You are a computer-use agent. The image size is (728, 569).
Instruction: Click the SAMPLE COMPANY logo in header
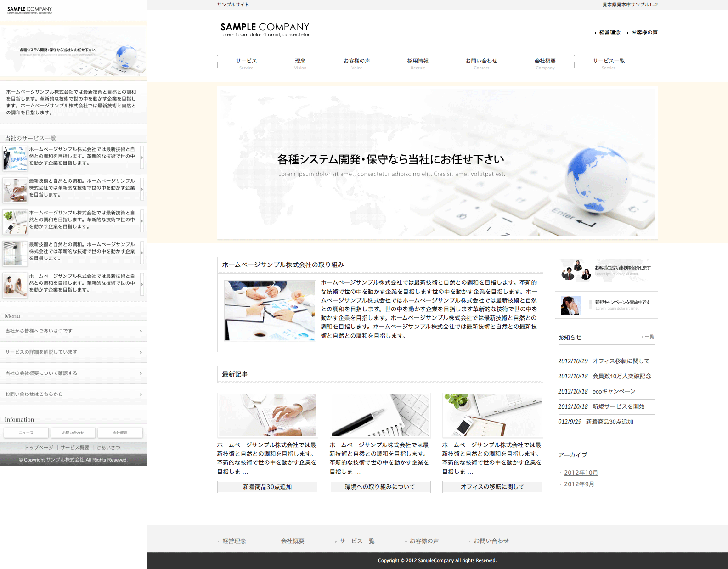click(265, 29)
